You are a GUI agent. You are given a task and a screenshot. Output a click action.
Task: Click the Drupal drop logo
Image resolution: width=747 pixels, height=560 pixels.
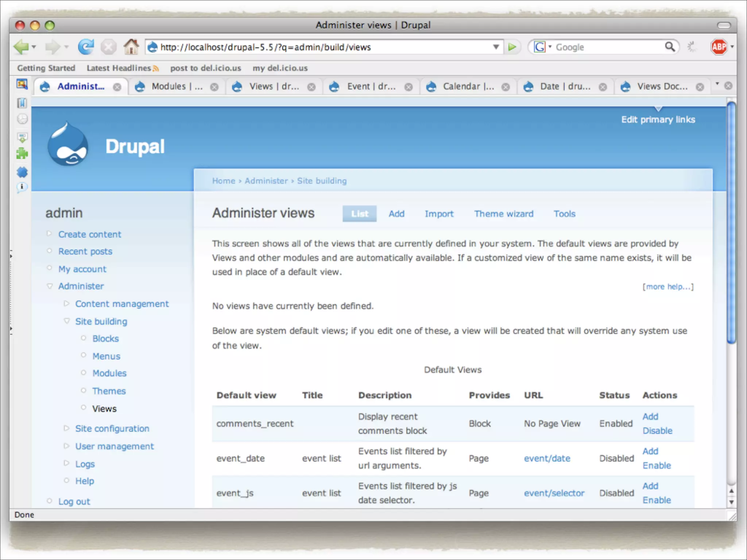click(68, 144)
